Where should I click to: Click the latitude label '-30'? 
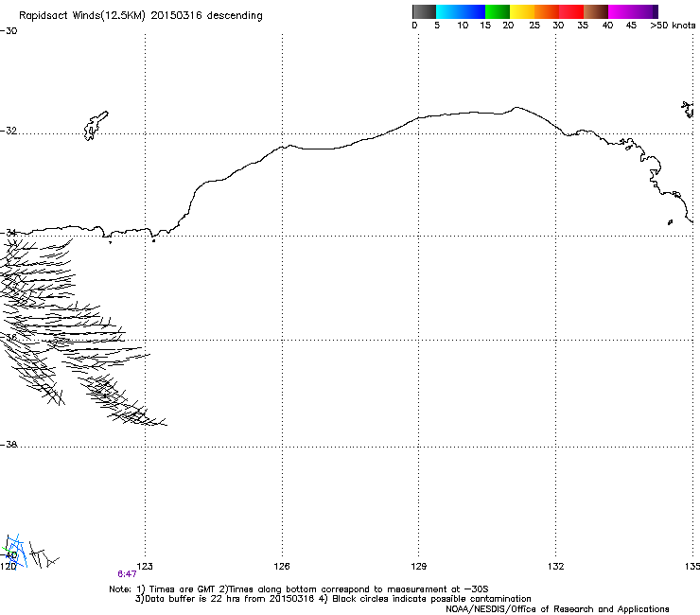(x=9, y=31)
